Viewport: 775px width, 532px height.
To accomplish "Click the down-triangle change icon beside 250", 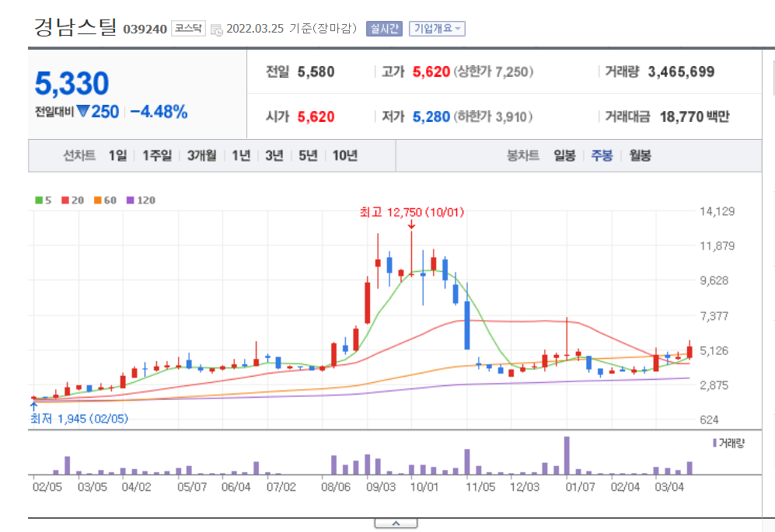I will [x=83, y=111].
